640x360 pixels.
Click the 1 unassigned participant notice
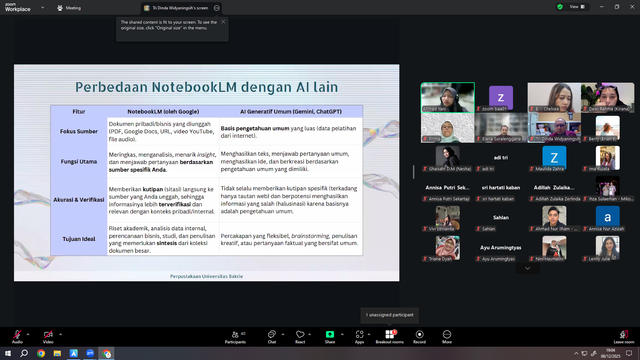[389, 315]
